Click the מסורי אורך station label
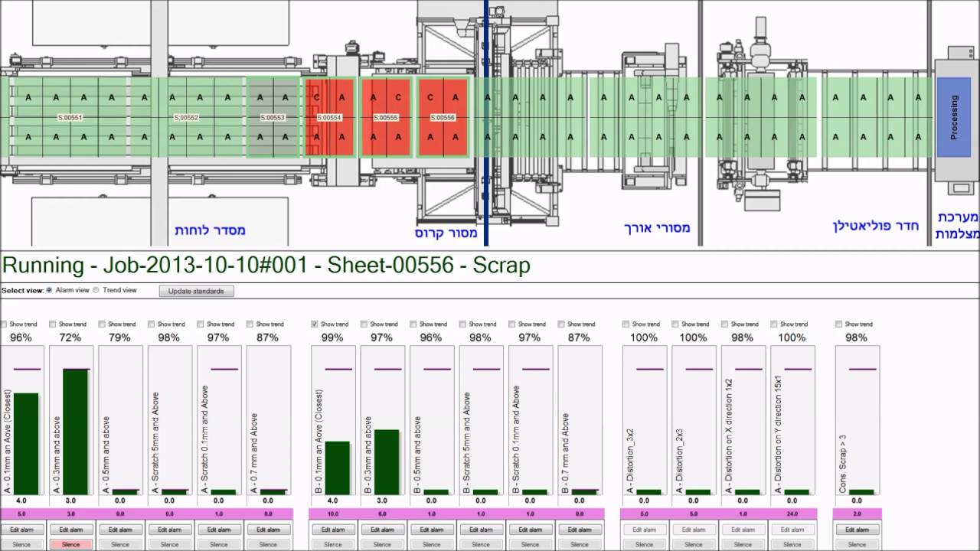 click(x=657, y=227)
